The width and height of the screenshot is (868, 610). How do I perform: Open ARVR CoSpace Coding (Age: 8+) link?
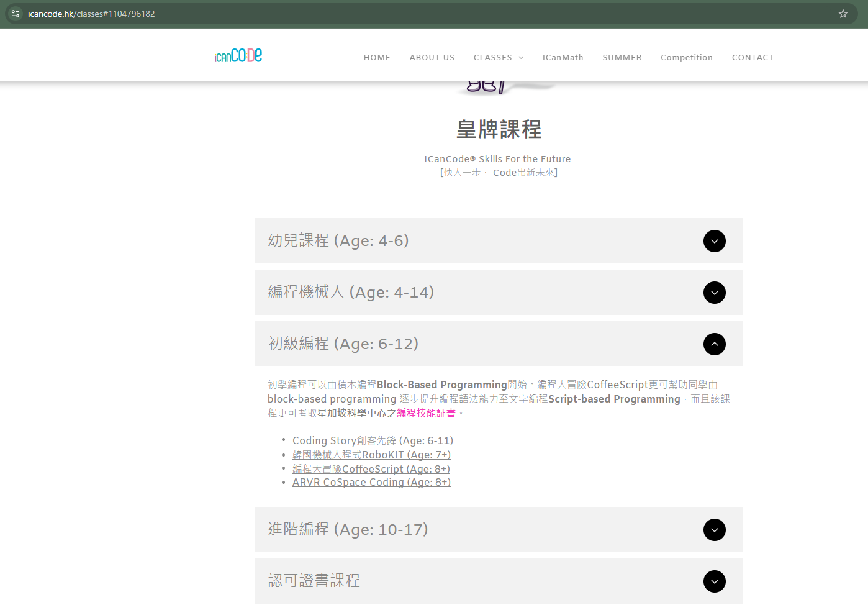tap(371, 483)
